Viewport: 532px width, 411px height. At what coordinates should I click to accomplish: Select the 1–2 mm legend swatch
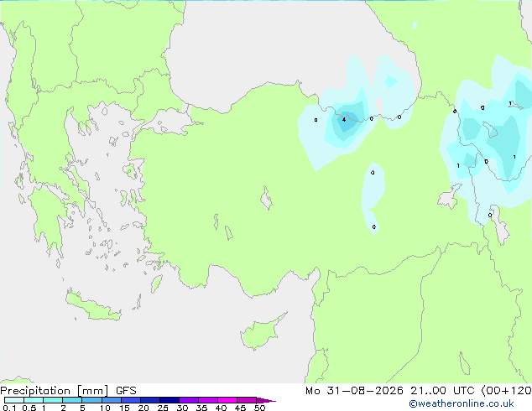point(53,400)
